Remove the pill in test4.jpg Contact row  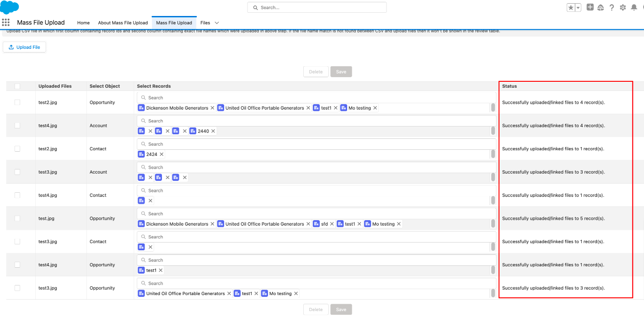tap(150, 201)
